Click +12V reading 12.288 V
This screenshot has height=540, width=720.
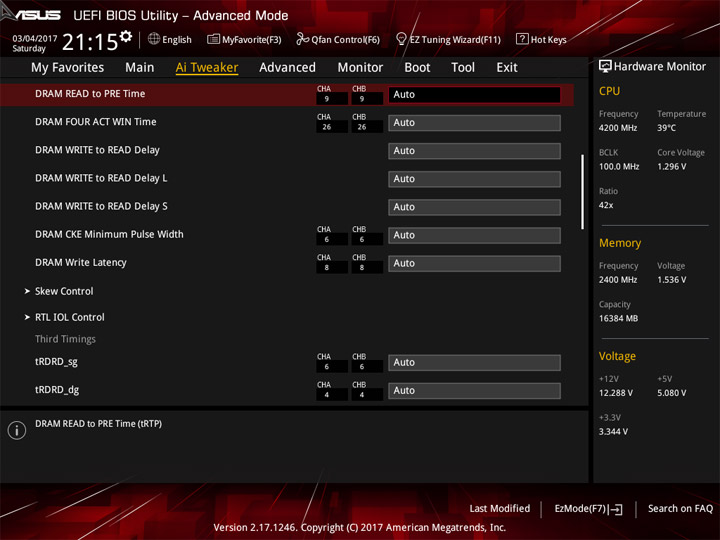616,393
